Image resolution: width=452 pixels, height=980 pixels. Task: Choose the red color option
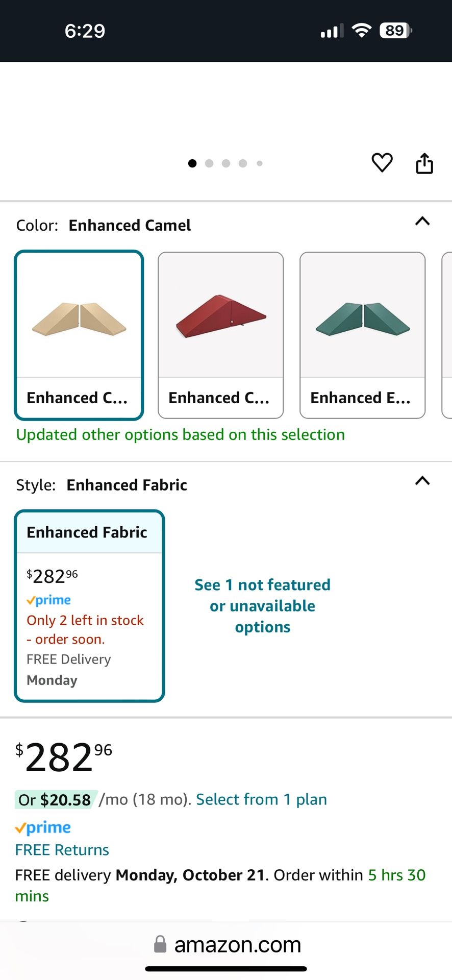pos(220,335)
